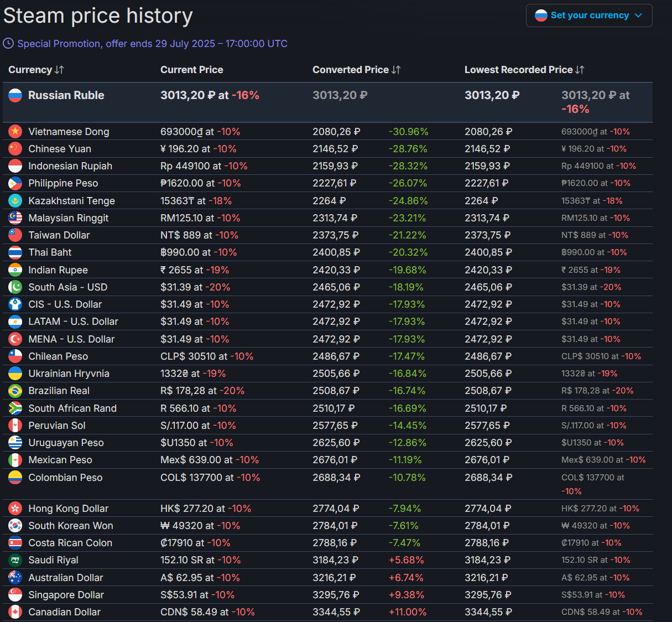This screenshot has width=672, height=622.
Task: Select the Chinese Yuan row label
Action: (60, 149)
